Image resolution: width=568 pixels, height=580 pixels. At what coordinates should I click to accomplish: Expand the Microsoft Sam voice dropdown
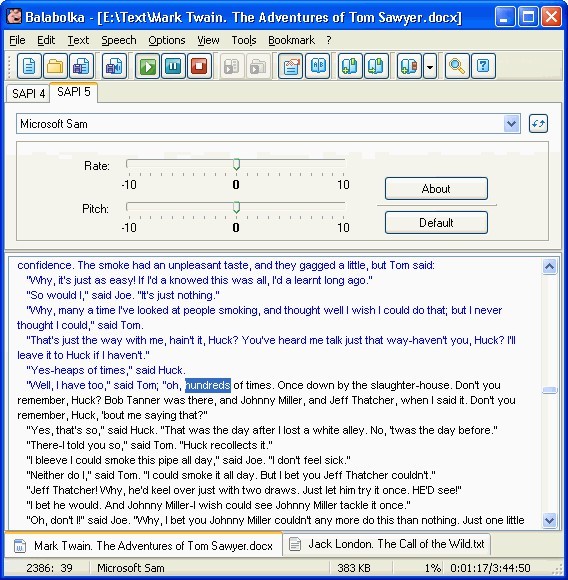click(x=511, y=124)
